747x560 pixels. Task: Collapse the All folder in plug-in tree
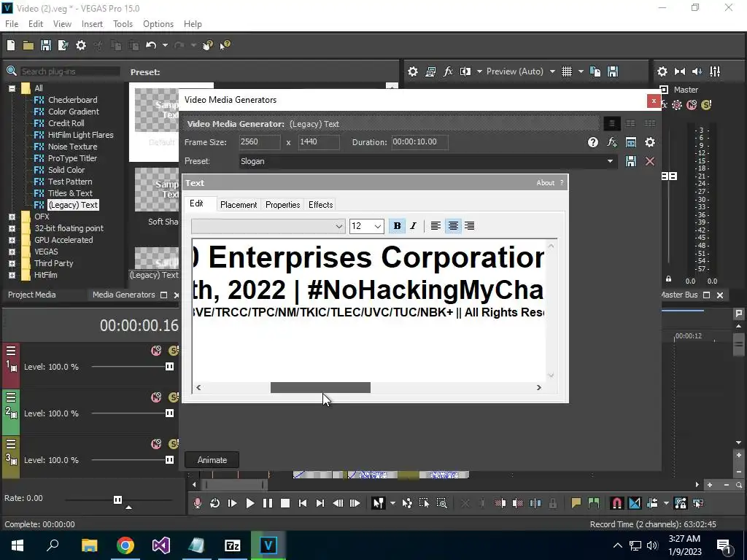tap(12, 88)
